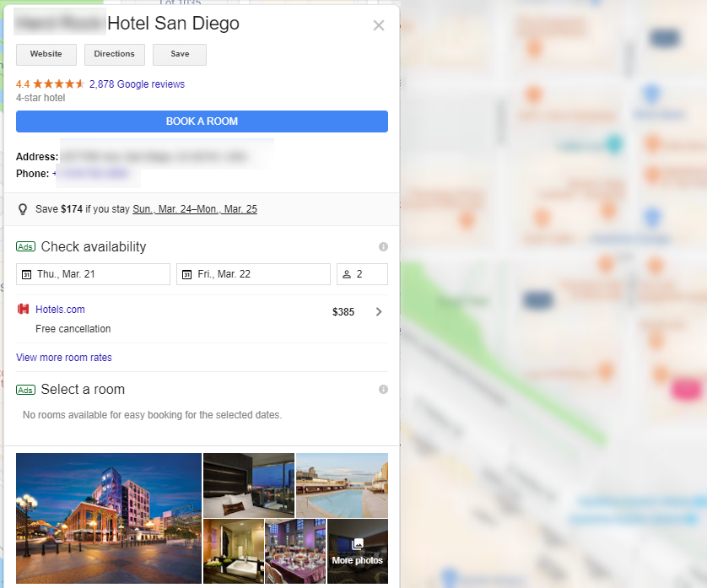Viewport: 707px width, 588px height.
Task: Open the check-in date Thu., Mar. 21 field
Action: [94, 274]
